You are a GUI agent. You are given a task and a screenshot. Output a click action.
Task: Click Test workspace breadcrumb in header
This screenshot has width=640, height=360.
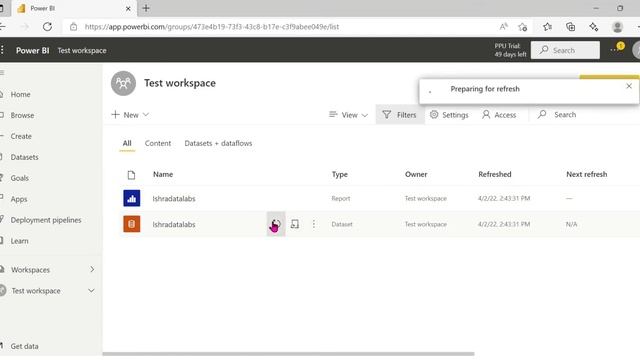[x=82, y=51]
